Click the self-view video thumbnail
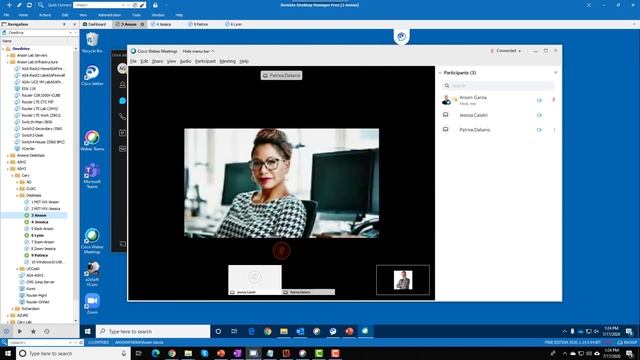640x360 pixels. (403, 280)
